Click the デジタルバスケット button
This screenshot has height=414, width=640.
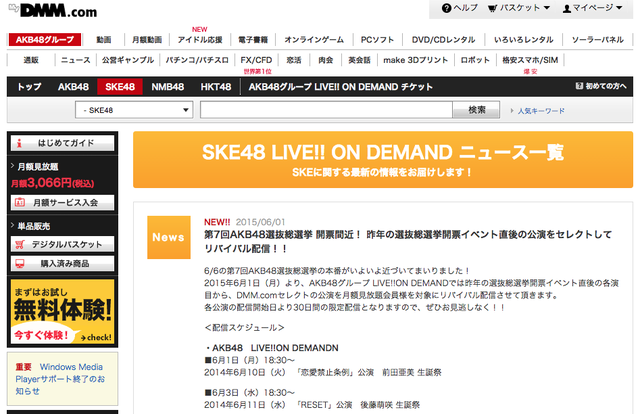62,245
